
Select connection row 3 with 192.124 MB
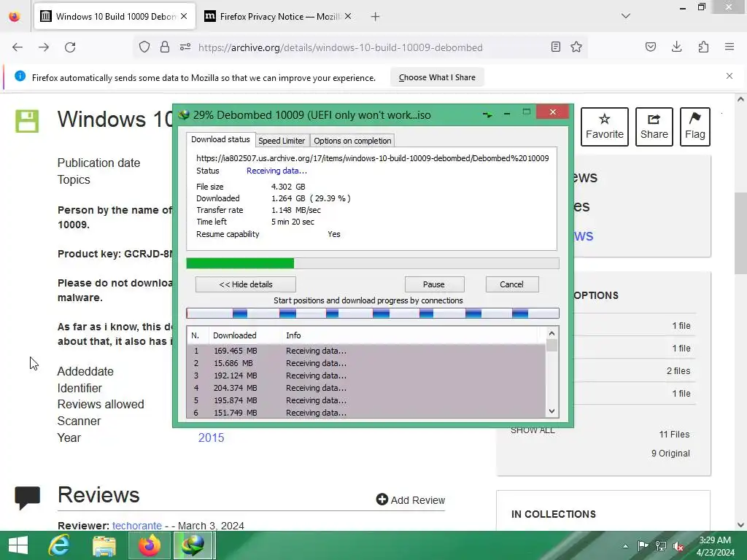coord(366,376)
